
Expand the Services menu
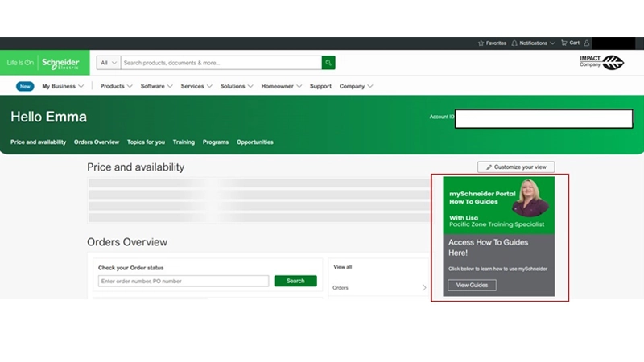(196, 86)
